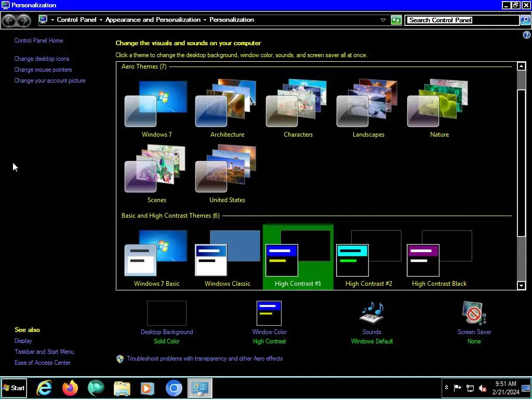Open Control Panel Home link

click(38, 41)
